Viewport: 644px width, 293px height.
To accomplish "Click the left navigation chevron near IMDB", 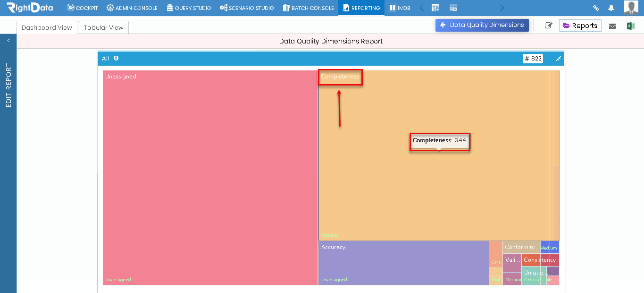I will click(x=422, y=8).
